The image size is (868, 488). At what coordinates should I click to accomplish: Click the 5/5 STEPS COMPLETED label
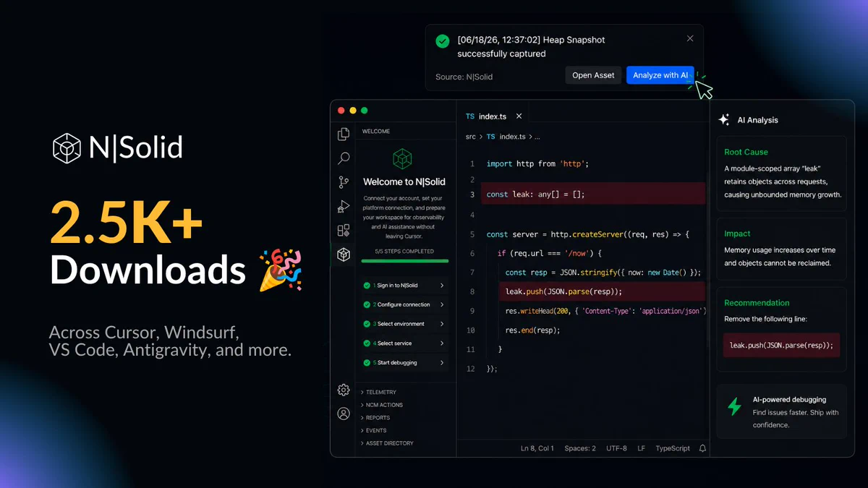(404, 252)
